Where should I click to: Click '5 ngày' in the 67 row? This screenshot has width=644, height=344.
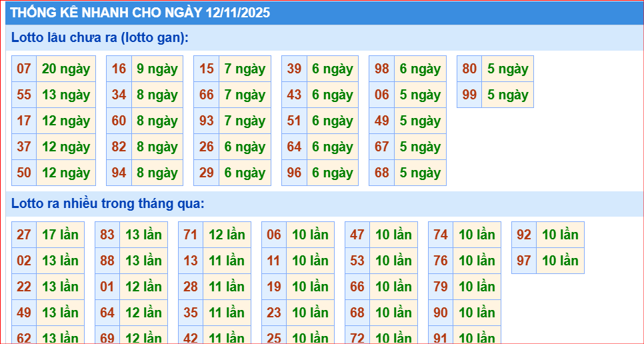pos(420,147)
